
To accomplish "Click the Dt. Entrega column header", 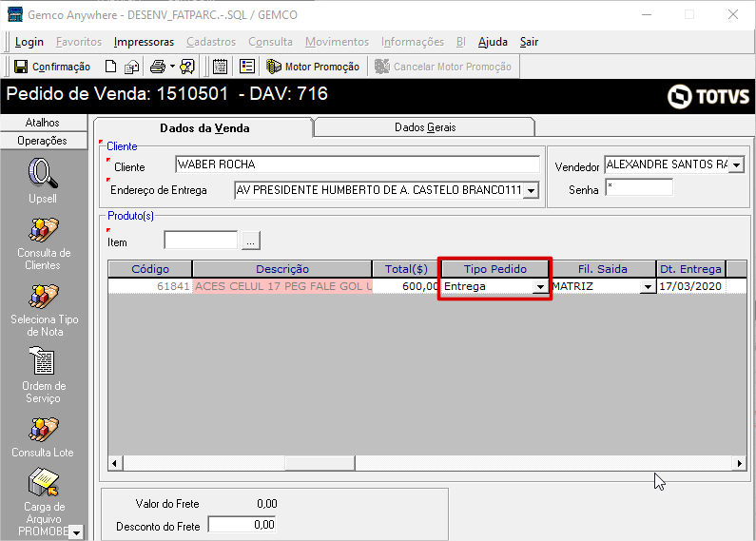I will click(690, 269).
